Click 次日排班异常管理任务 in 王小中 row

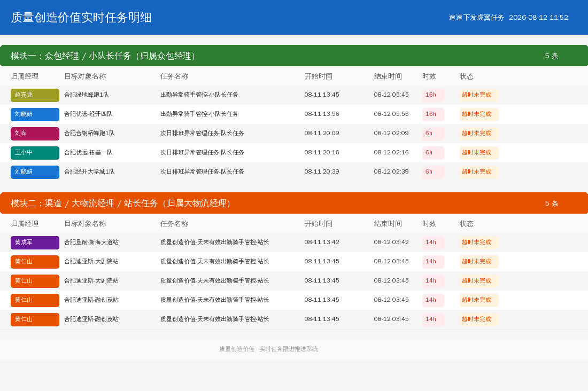pyautogui.click(x=202, y=153)
